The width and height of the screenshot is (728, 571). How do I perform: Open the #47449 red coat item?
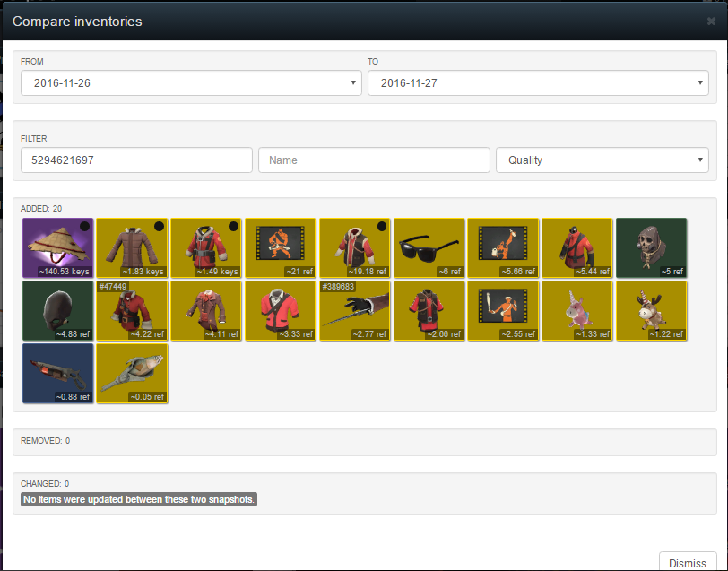coord(133,310)
